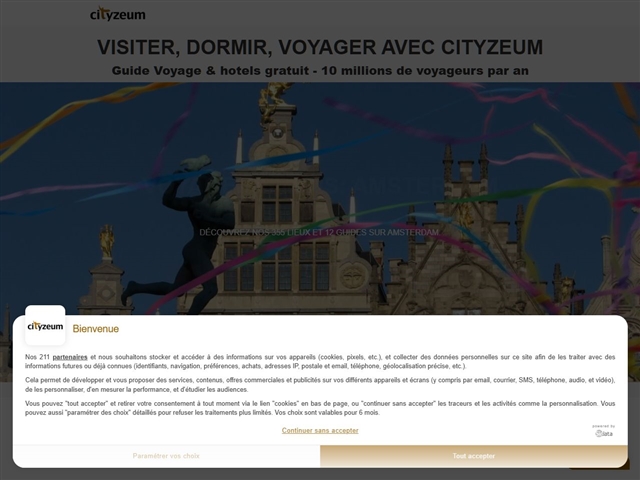The width and height of the screenshot is (640, 480).
Task: Open Paramétrer vos choix settings
Action: click(166, 456)
